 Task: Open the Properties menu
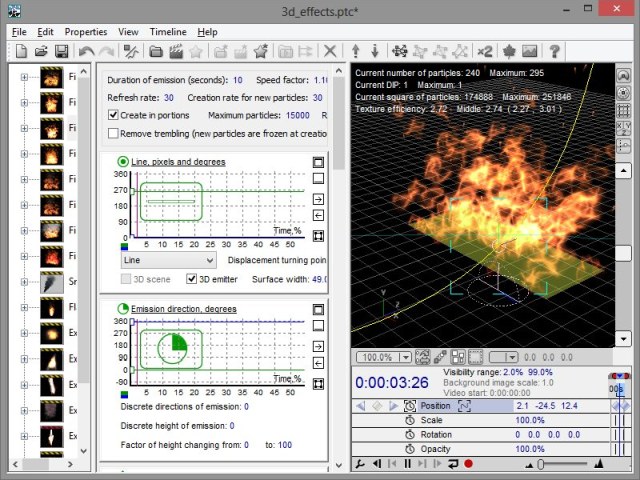tap(86, 32)
